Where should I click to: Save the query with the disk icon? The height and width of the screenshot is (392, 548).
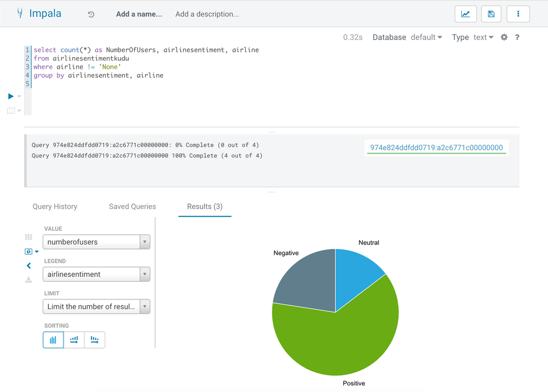pyautogui.click(x=491, y=14)
